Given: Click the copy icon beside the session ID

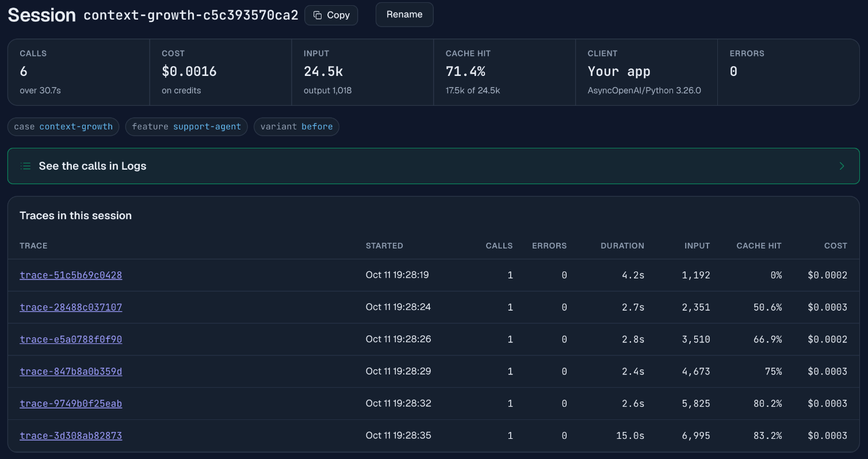Looking at the screenshot, I should click(x=318, y=16).
